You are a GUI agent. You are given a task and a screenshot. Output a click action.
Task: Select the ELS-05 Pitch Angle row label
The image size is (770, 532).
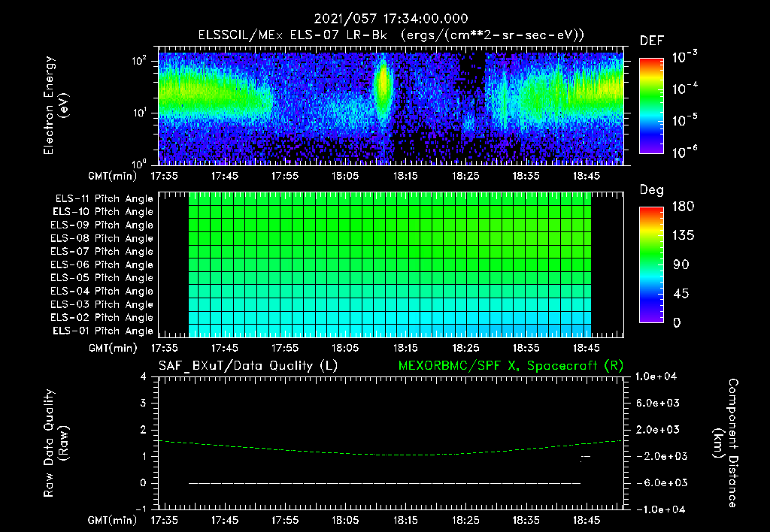point(102,278)
